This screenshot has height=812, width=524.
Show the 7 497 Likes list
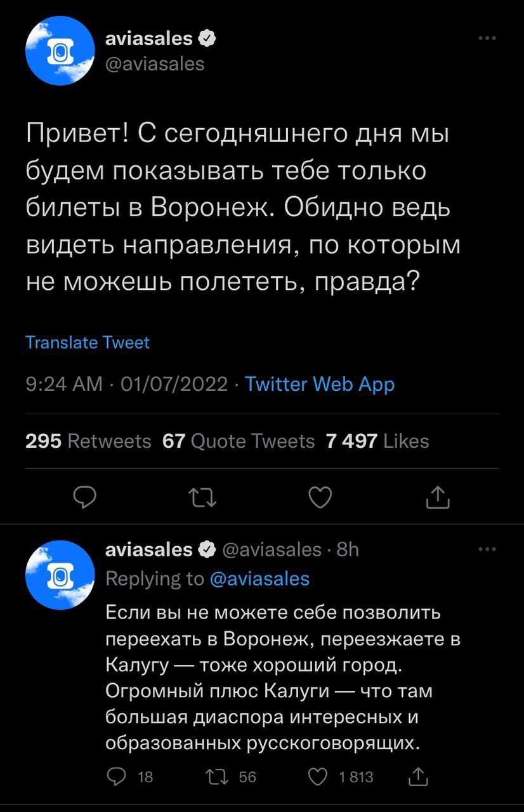(377, 440)
